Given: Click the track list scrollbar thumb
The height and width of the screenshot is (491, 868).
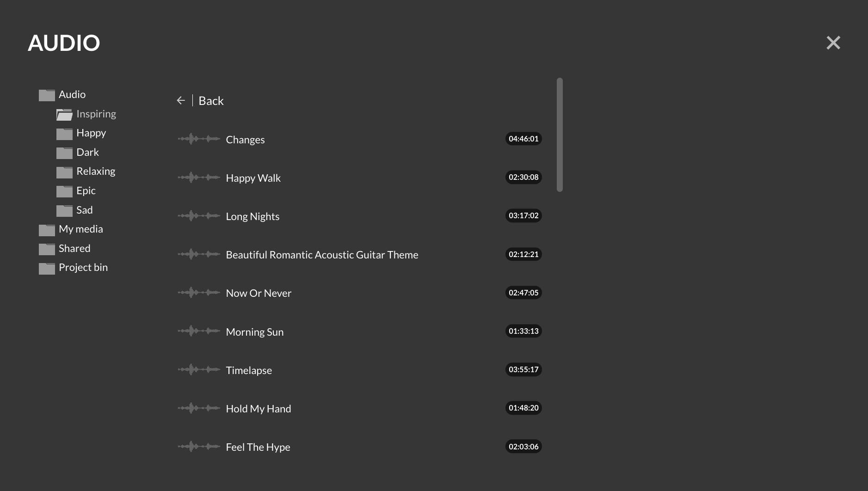Looking at the screenshot, I should pyautogui.click(x=560, y=135).
